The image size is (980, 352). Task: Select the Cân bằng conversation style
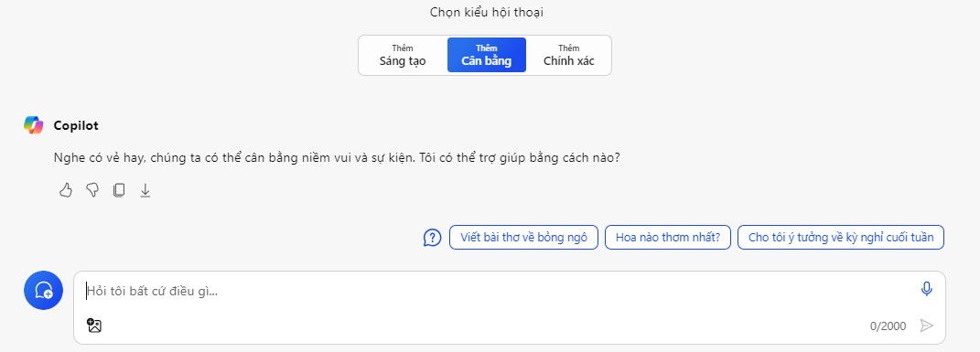[486, 55]
